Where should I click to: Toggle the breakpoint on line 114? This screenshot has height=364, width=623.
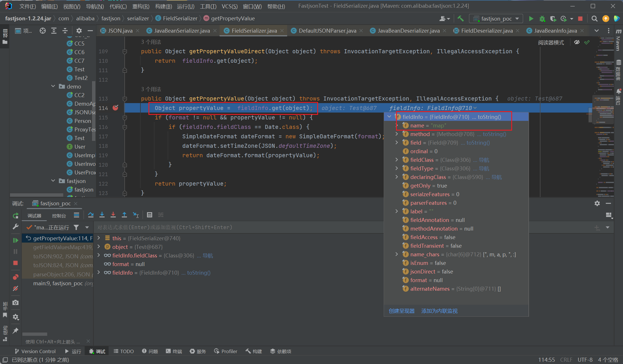click(x=115, y=108)
